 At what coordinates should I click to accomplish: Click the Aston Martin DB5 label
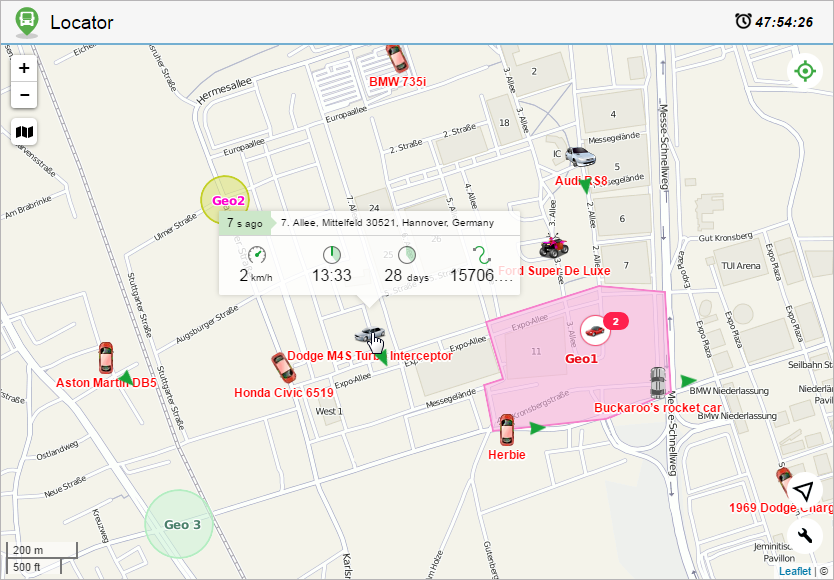point(106,383)
